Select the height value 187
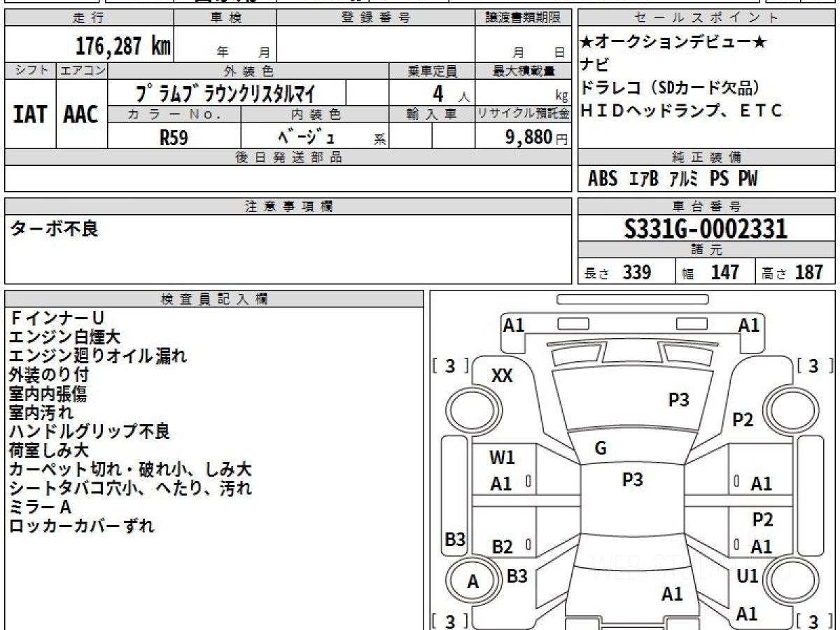840x630 pixels. (x=809, y=272)
